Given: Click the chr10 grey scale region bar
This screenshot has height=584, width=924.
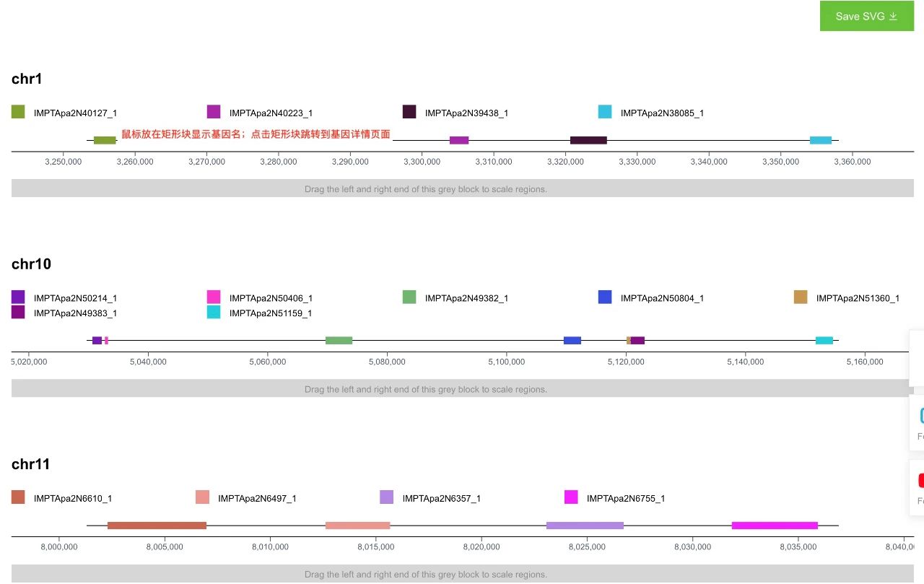Looking at the screenshot, I should pyautogui.click(x=462, y=388).
